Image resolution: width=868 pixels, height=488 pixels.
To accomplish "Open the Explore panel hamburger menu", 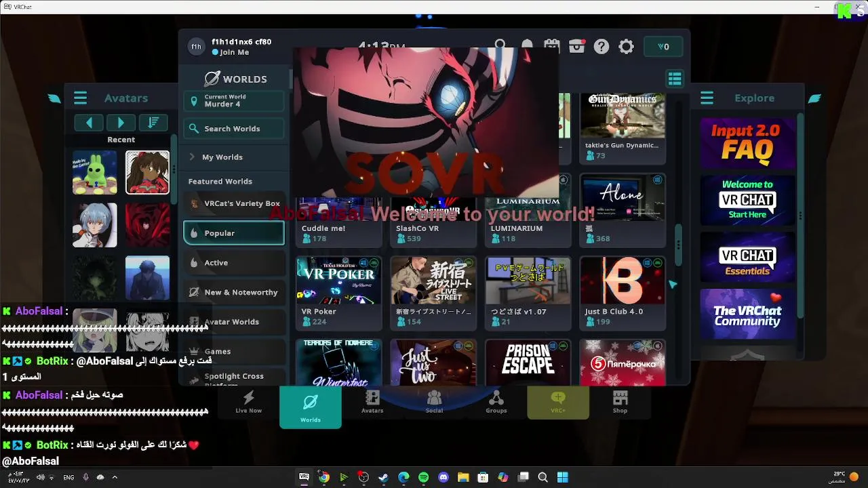I will click(707, 98).
